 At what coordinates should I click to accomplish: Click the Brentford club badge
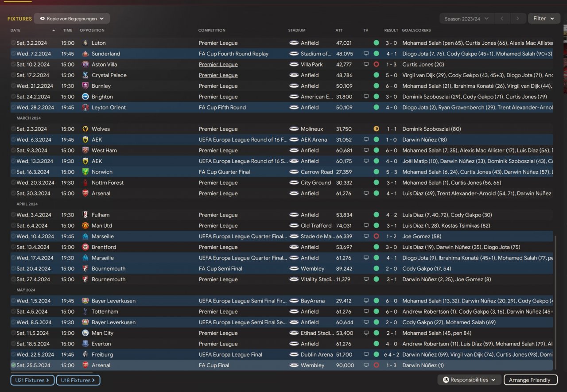(x=85, y=247)
